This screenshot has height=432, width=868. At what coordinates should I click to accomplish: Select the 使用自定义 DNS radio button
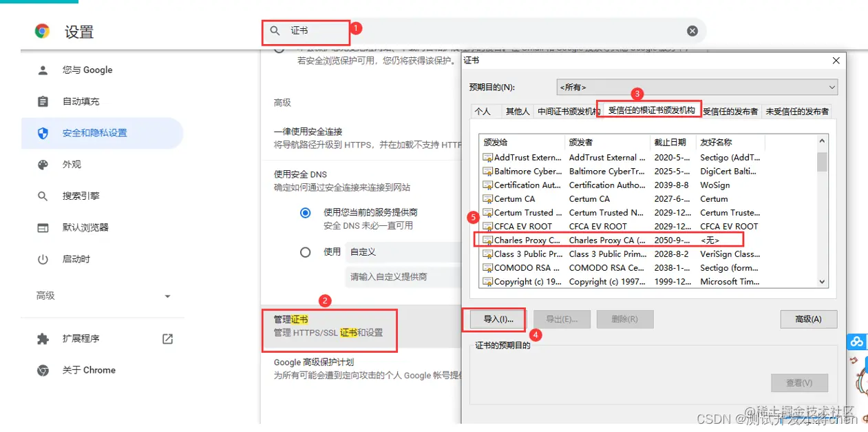click(x=305, y=251)
